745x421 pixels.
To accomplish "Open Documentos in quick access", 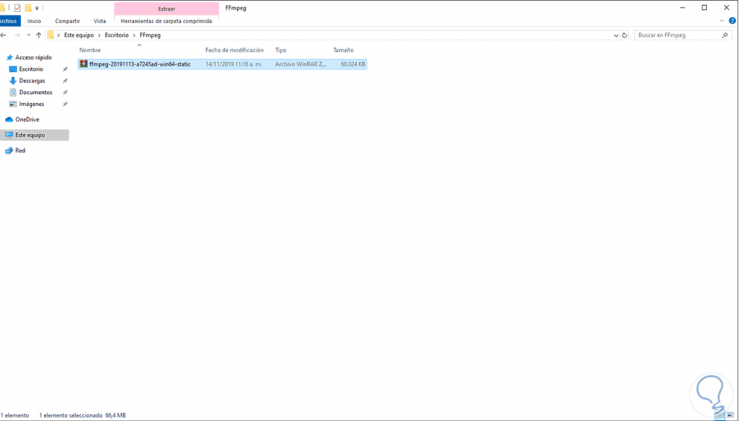I will (x=36, y=93).
